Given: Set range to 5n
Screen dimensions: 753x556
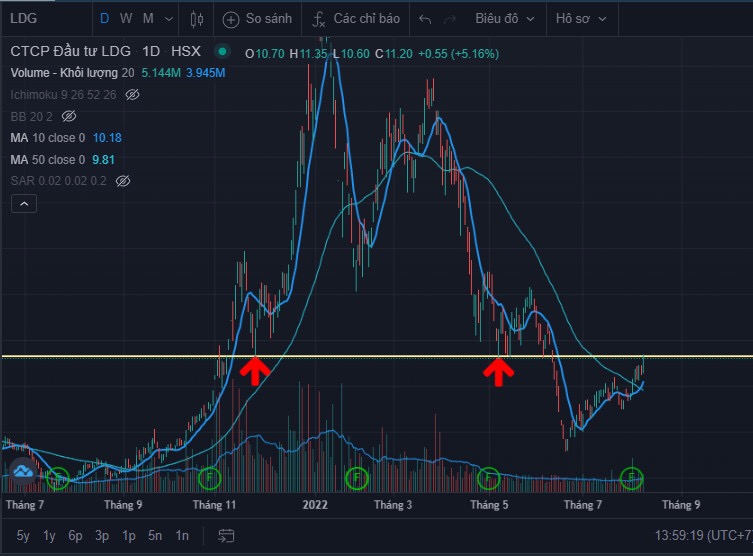Looking at the screenshot, I should [x=155, y=535].
